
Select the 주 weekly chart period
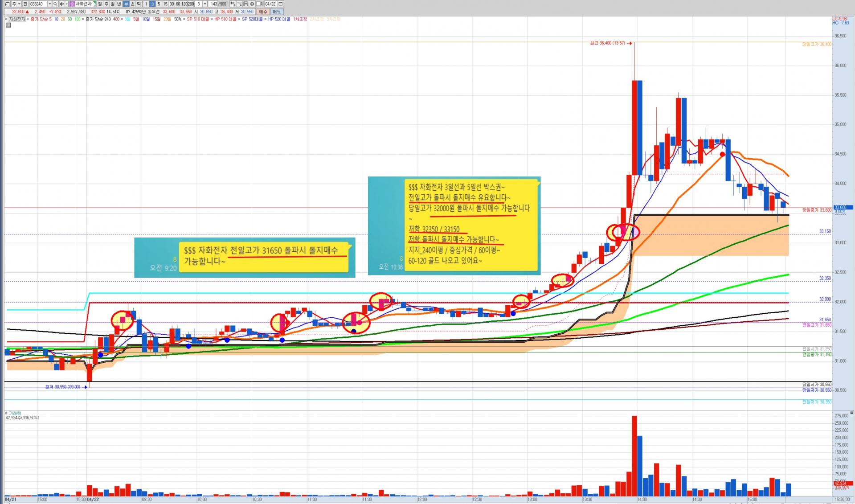[x=106, y=4]
